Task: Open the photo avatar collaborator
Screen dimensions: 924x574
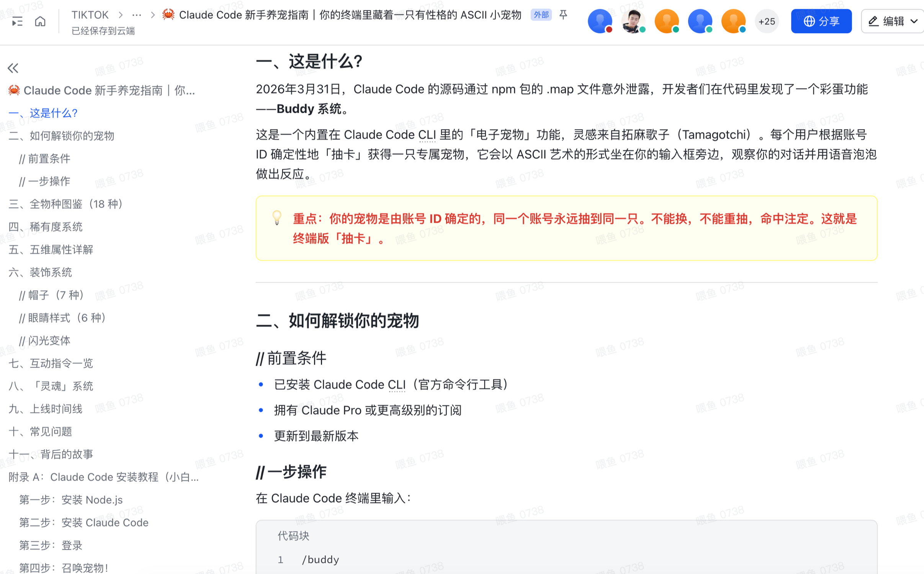Action: [633, 21]
